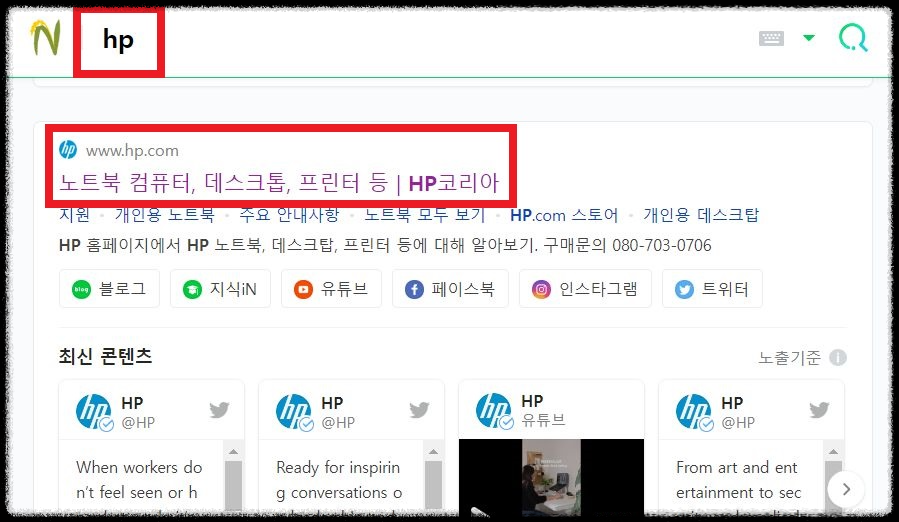Expand the search autocomplete dropdown arrow
The image size is (899, 522).
click(808, 38)
